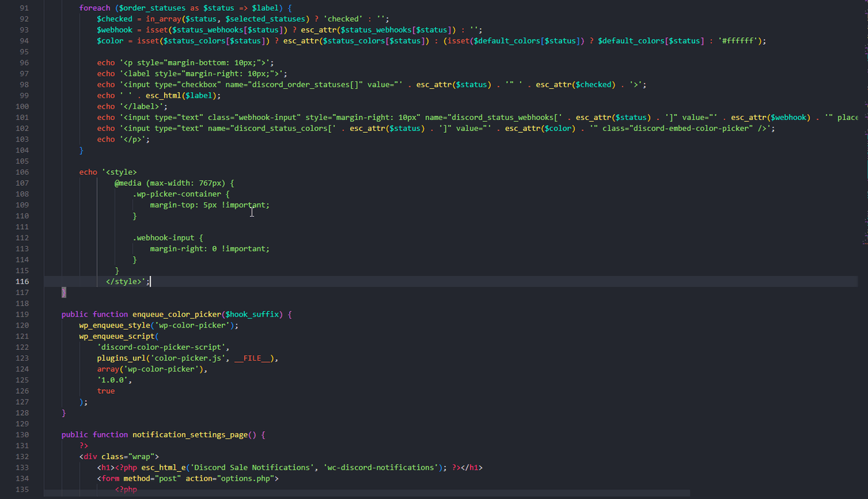The height and width of the screenshot is (499, 868).
Task: Click the 'discord-color-picker-script' string
Action: point(159,347)
